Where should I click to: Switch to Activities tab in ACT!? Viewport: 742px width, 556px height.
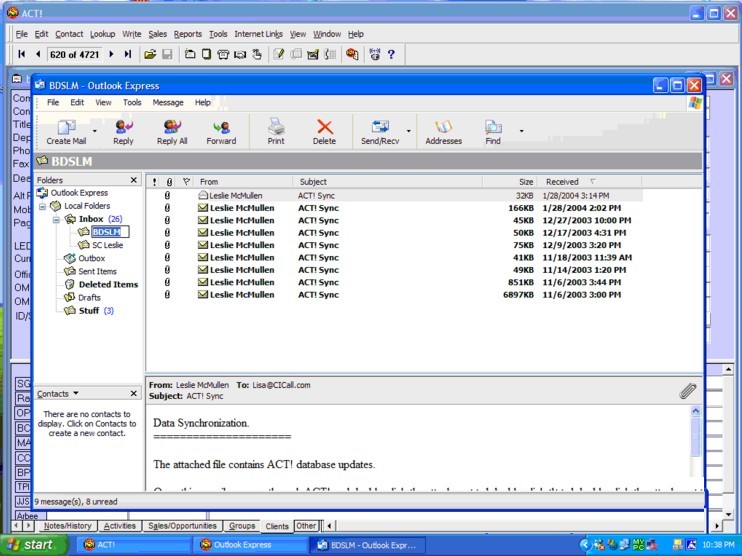(x=120, y=526)
